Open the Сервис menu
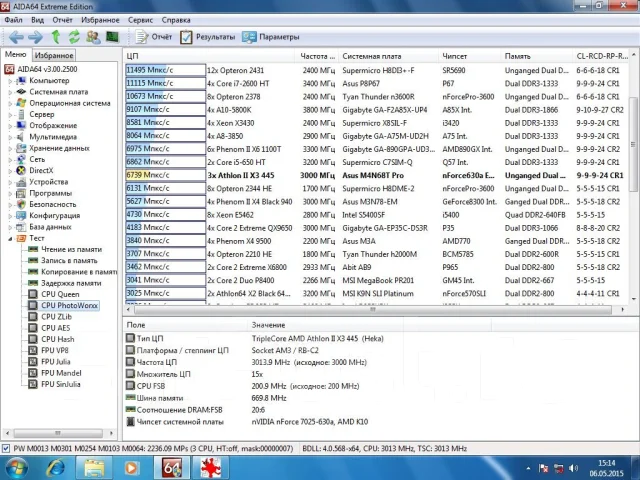This screenshot has height=480, width=640. pos(140,20)
